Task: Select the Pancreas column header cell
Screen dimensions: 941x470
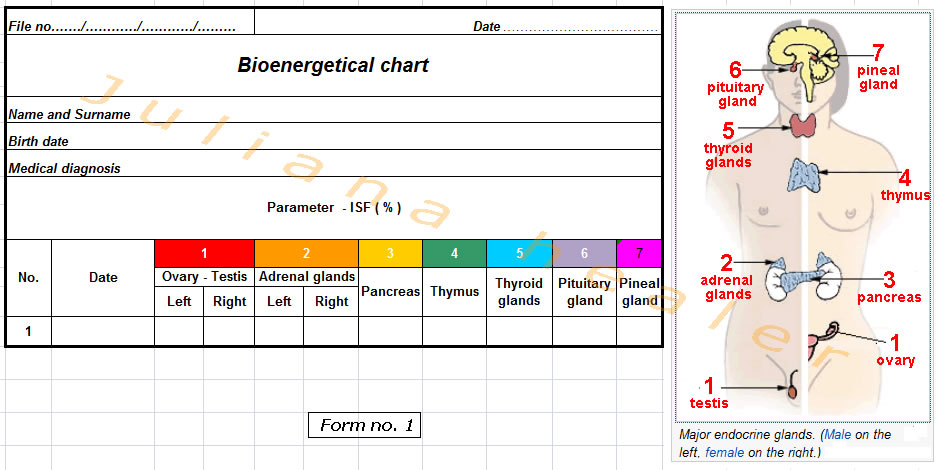Action: tap(390, 292)
